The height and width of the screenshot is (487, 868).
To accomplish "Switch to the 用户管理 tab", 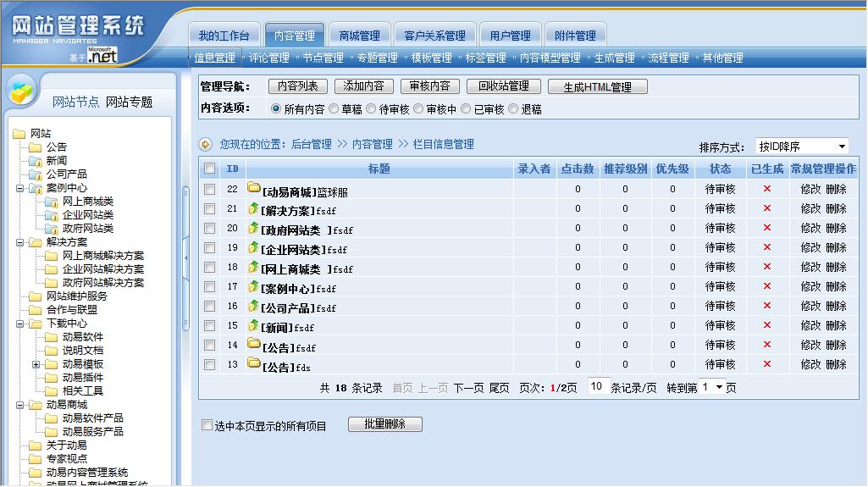I will 510,36.
